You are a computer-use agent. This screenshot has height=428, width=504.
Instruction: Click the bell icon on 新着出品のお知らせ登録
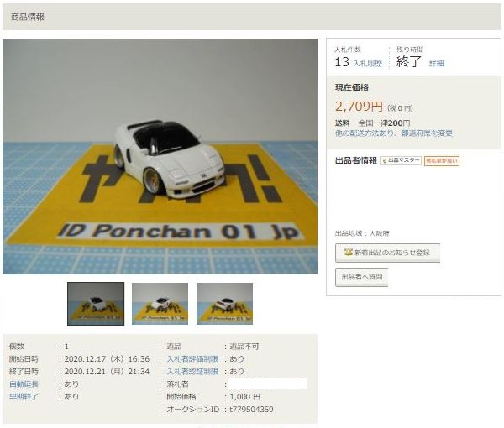[348, 252]
